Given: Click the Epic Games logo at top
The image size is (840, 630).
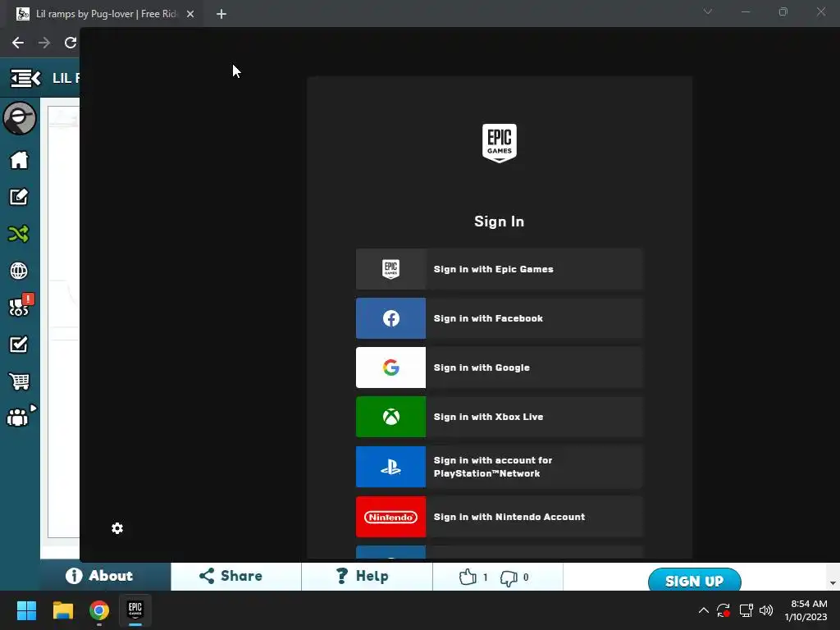Looking at the screenshot, I should (x=500, y=143).
